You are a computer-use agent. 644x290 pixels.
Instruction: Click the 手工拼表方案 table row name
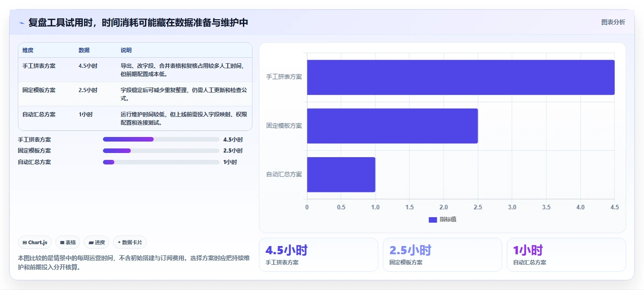[x=39, y=66]
